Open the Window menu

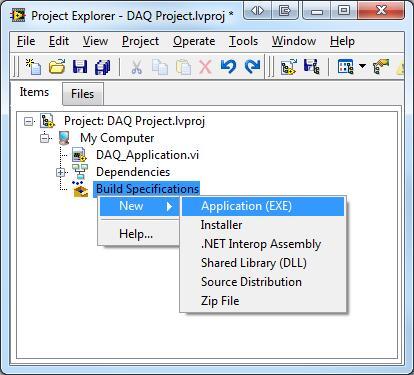click(x=294, y=41)
